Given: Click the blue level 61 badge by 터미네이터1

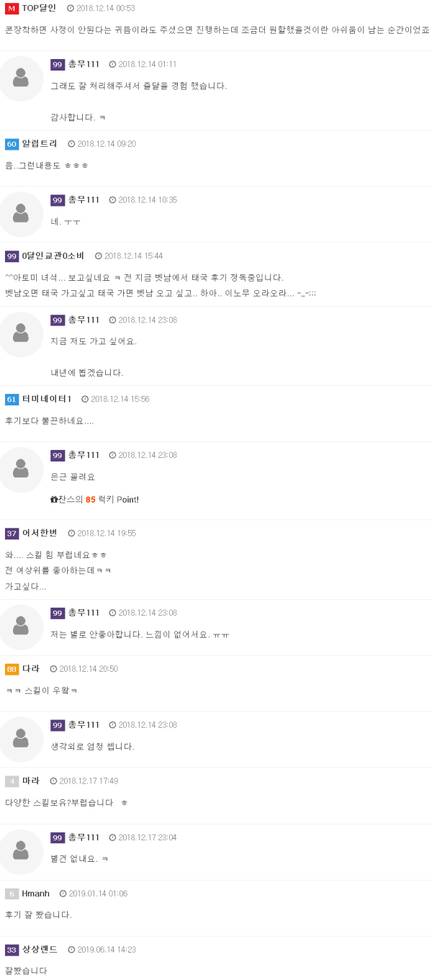Looking at the screenshot, I should click(x=12, y=400).
